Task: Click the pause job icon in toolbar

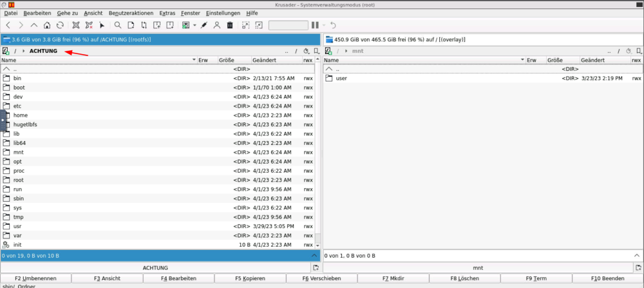Action: click(x=315, y=26)
